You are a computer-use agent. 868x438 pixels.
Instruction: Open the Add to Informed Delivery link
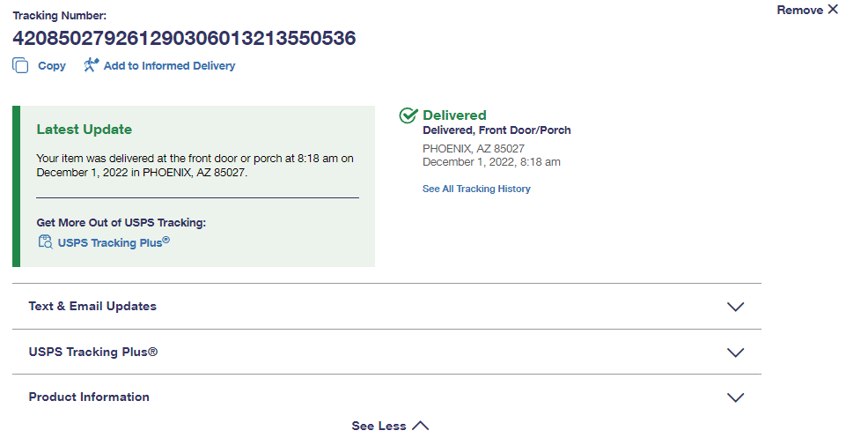[x=169, y=66]
